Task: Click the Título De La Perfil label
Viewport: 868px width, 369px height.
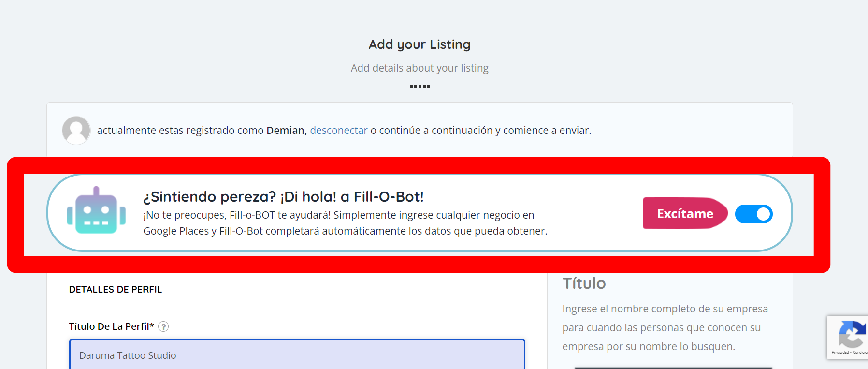Action: click(112, 326)
